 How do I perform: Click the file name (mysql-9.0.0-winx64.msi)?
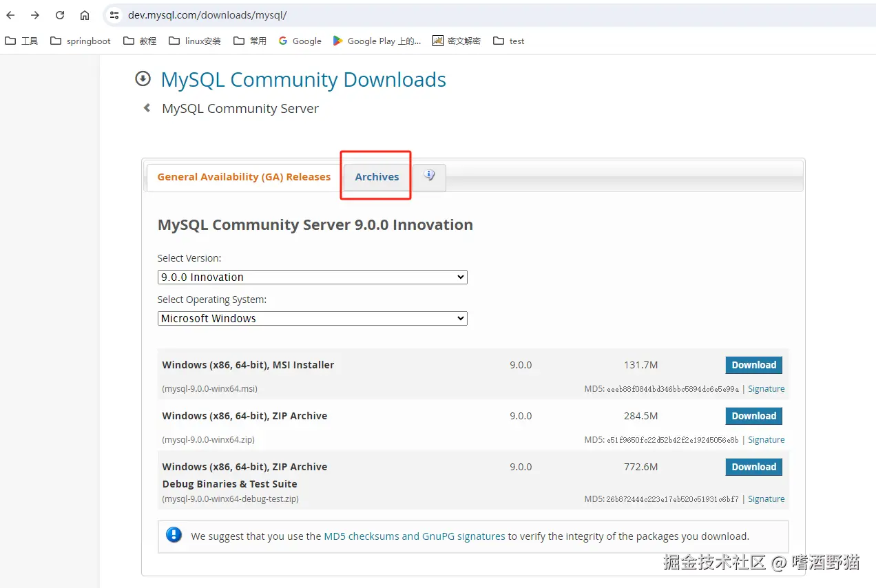210,389
